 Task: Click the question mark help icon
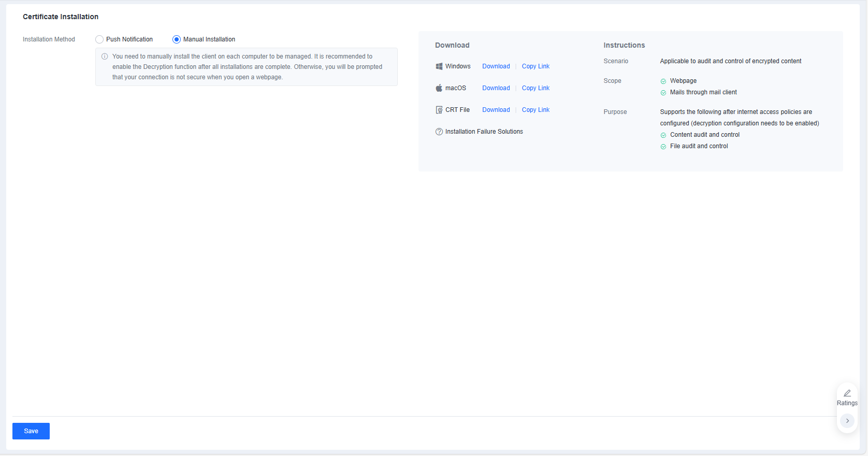pos(439,132)
